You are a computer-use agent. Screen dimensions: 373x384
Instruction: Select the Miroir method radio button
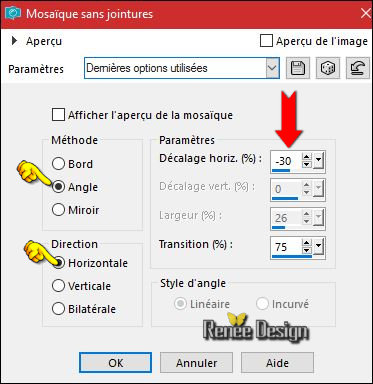58,210
